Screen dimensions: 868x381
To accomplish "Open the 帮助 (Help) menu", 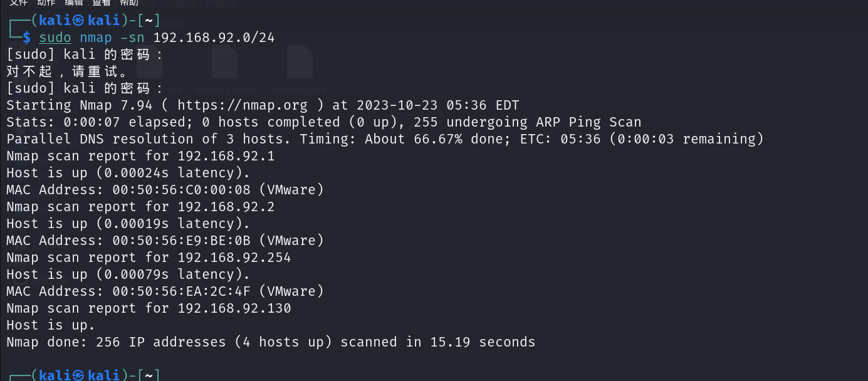I will [128, 3].
